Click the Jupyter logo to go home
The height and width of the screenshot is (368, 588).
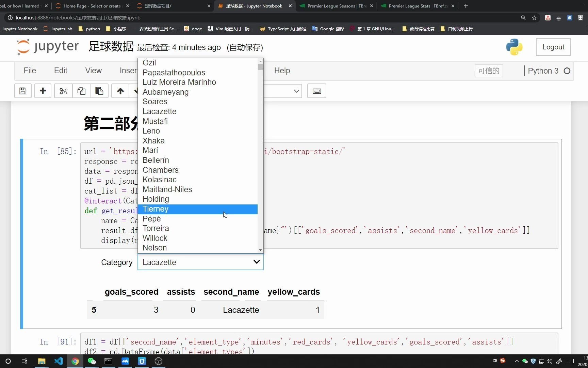(47, 47)
